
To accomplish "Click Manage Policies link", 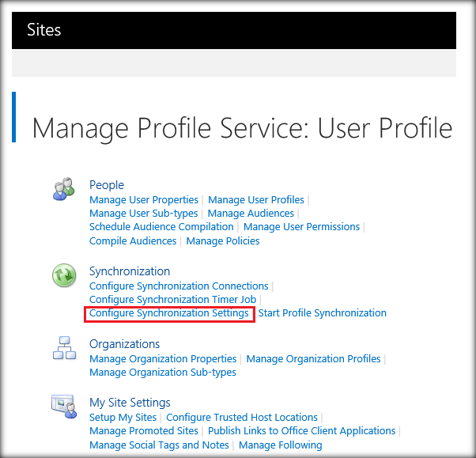I will (223, 241).
